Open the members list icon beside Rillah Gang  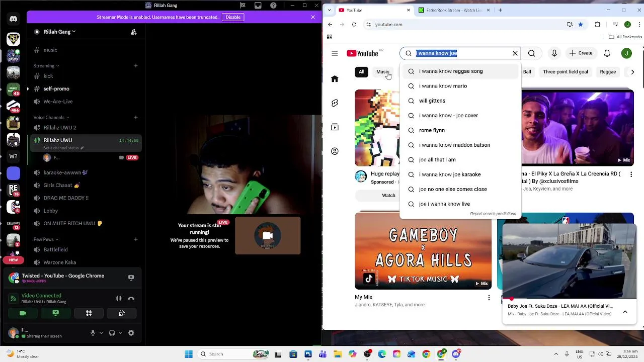click(133, 32)
